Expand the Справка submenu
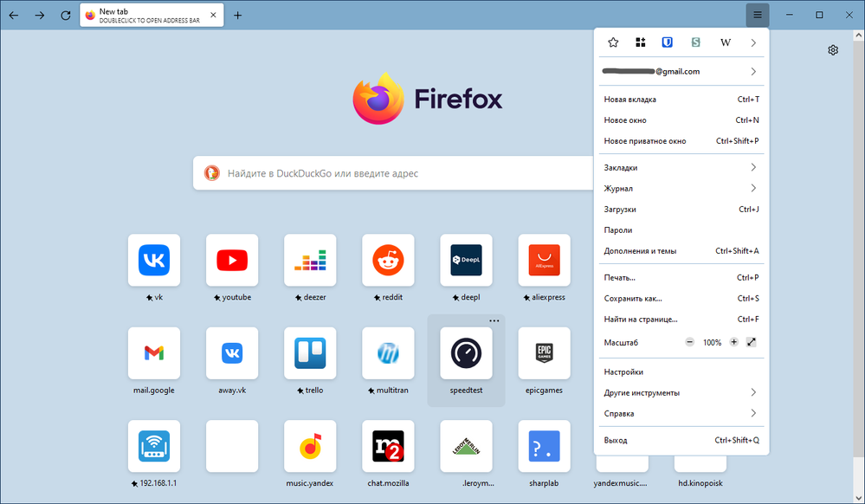This screenshot has width=865, height=504. [681, 413]
